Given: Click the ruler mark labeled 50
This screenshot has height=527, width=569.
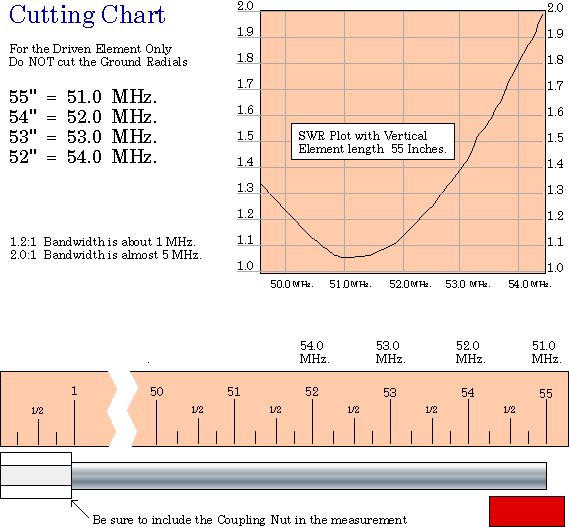Looking at the screenshot, I should click(157, 416).
